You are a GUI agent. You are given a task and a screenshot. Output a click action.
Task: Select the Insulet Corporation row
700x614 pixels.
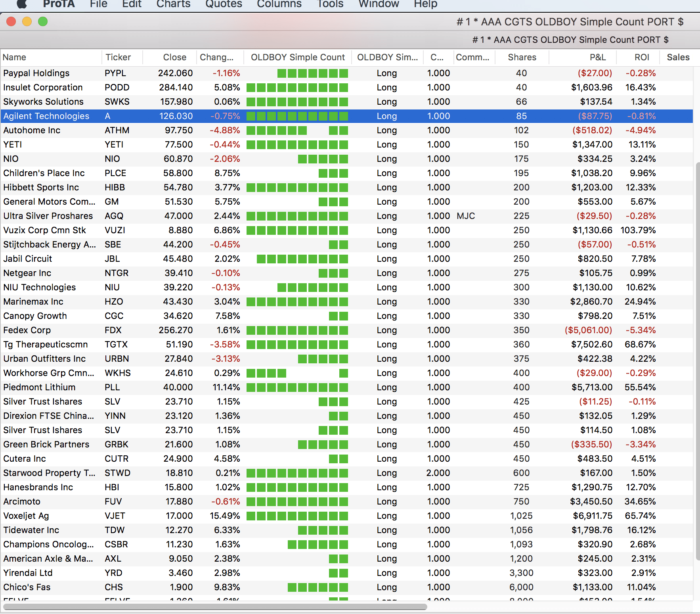tap(347, 87)
